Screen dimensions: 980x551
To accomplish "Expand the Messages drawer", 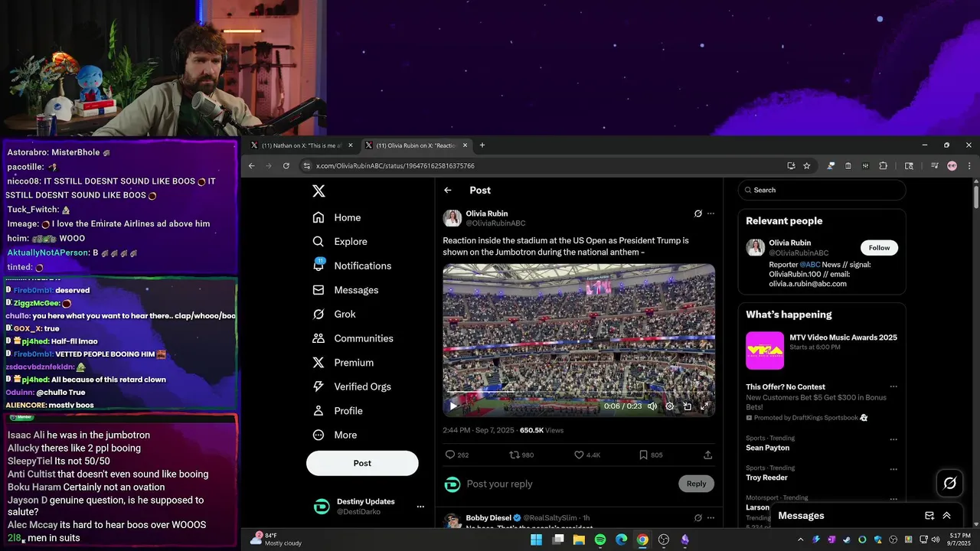I will pos(946,516).
